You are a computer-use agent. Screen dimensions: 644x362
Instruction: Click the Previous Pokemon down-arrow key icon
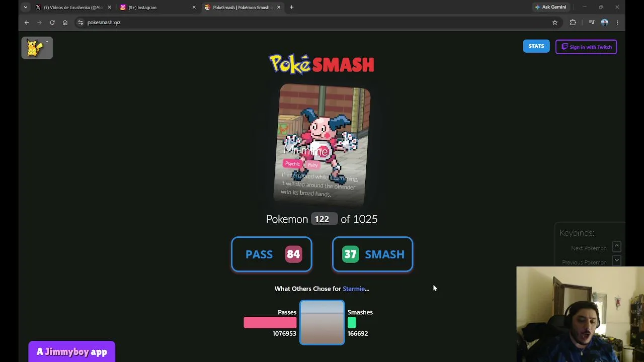616,260
